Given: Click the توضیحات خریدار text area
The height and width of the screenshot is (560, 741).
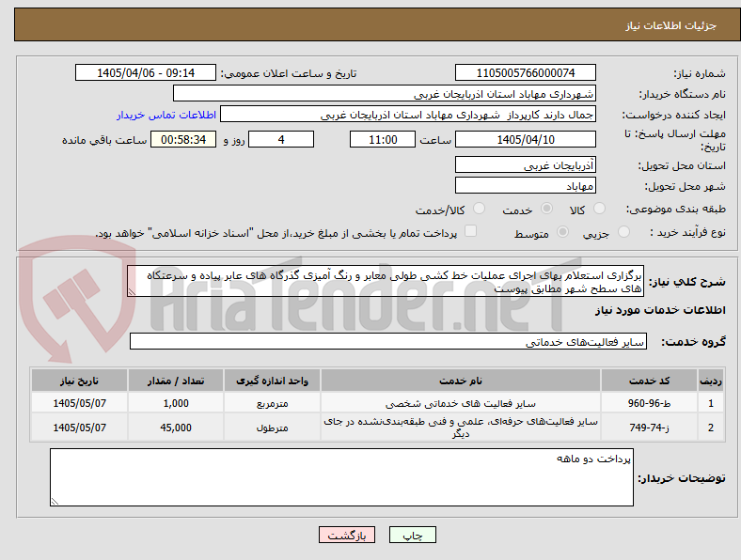Looking at the screenshot, I should click(x=341, y=477).
